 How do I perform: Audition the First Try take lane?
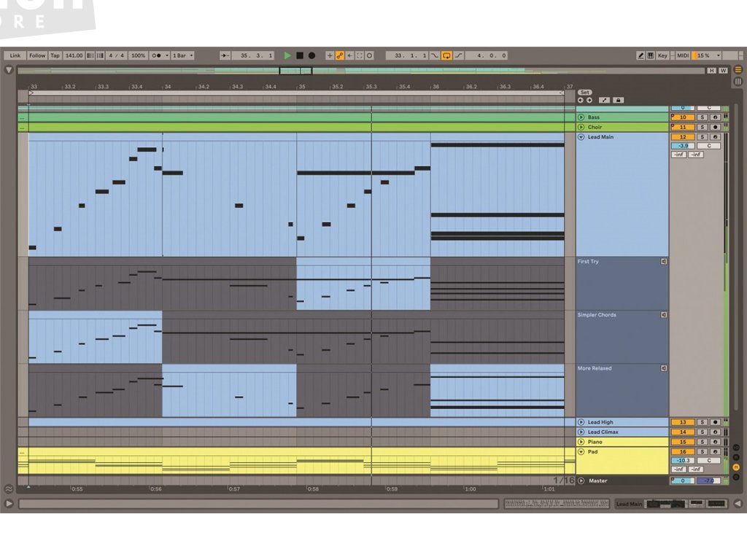point(664,262)
